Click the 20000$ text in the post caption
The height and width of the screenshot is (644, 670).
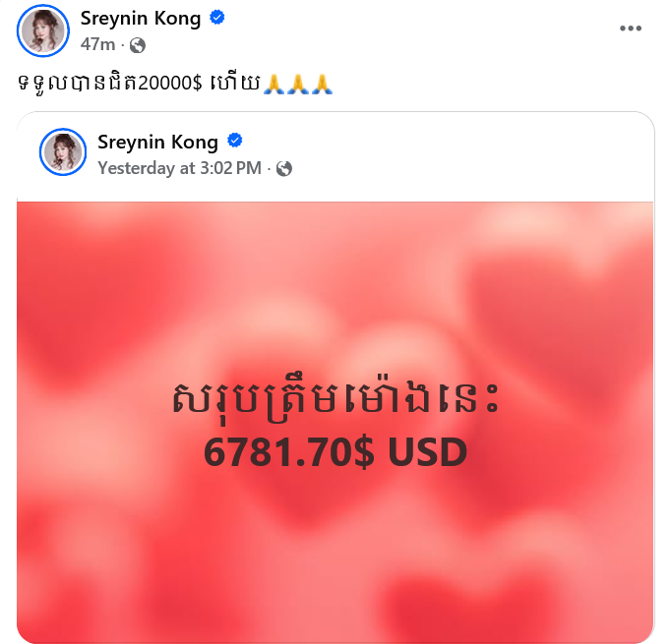(x=169, y=83)
